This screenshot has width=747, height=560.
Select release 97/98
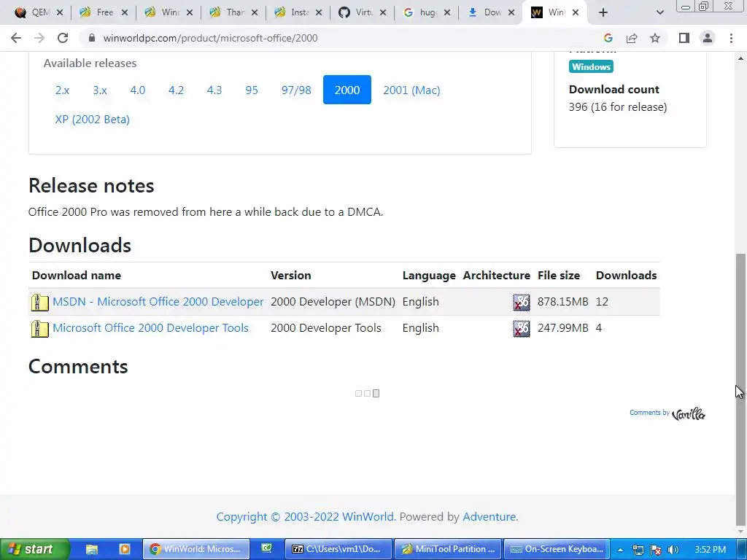point(296,90)
